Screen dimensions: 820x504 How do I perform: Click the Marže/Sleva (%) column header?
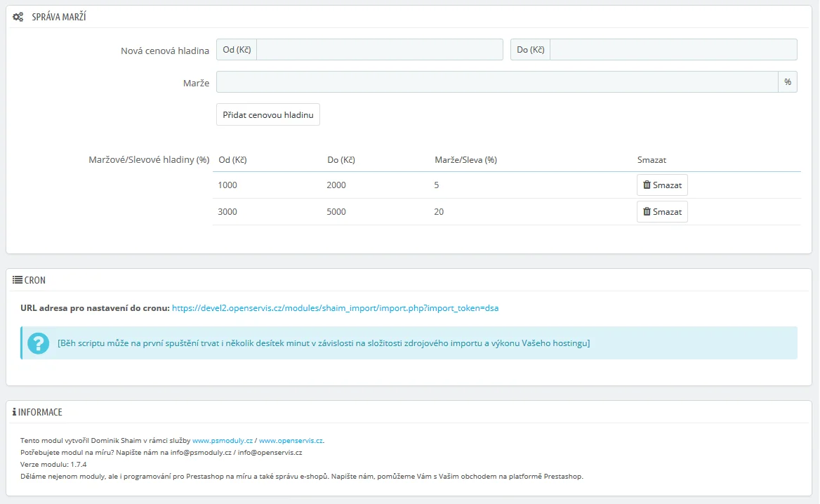(x=465, y=160)
